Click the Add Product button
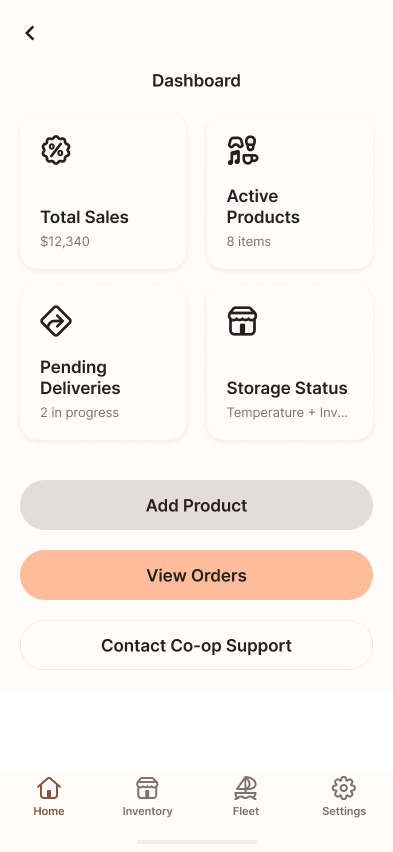Image resolution: width=393 pixels, height=852 pixels. point(196,505)
